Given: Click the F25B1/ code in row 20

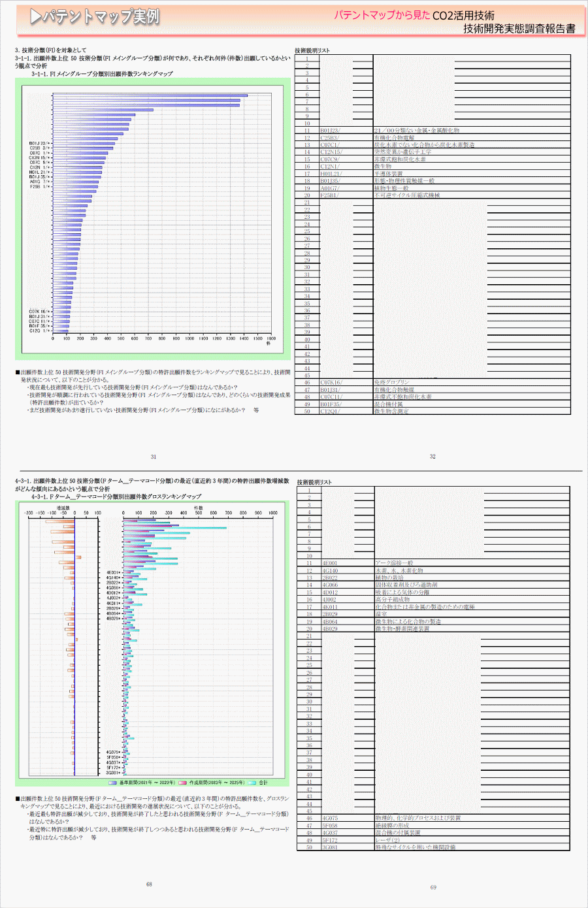Looking at the screenshot, I should tap(329, 195).
